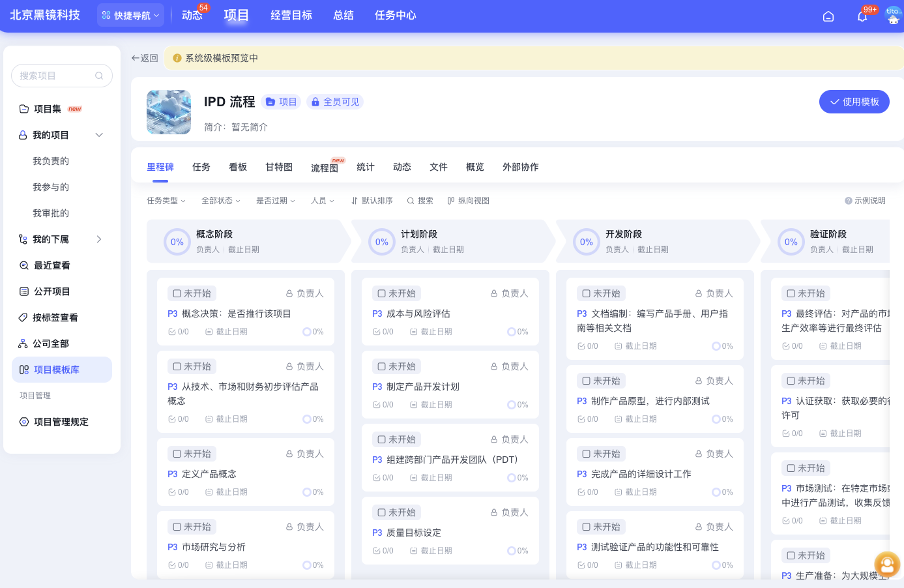
Task: Open the 经营目标 top menu
Action: click(291, 15)
